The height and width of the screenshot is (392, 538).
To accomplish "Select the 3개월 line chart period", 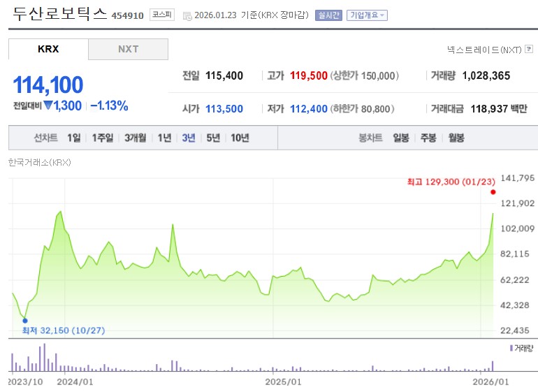I will (135, 138).
